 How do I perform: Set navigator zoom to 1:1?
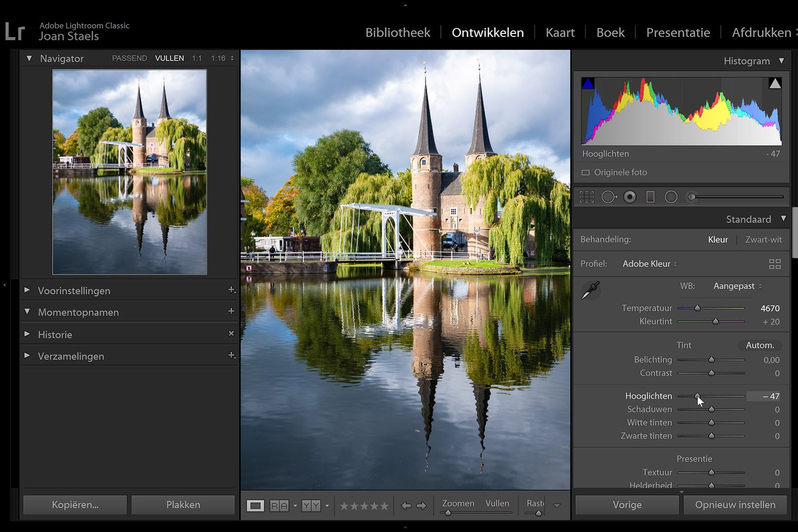pyautogui.click(x=197, y=58)
